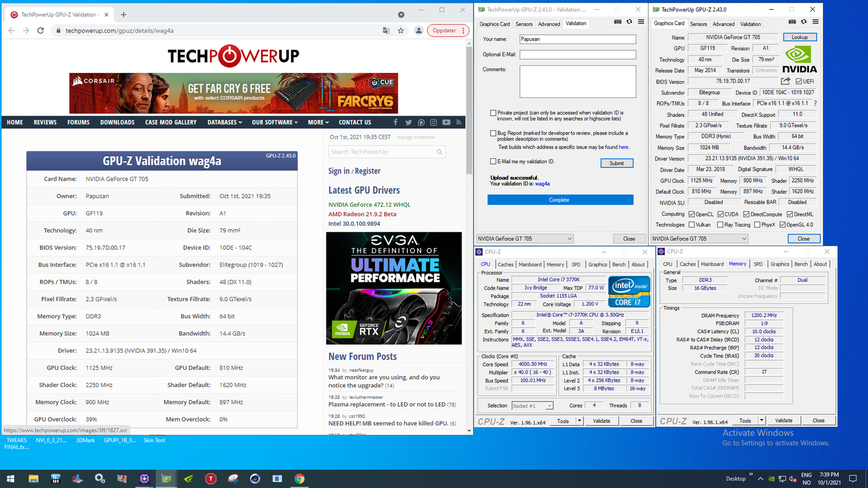868x488 pixels.
Task: Open the GPU selector dropdown in the GPU-Z main window
Action: click(x=699, y=239)
